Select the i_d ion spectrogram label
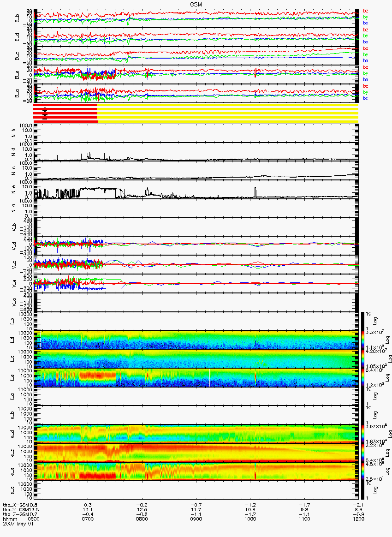The image size is (392, 537). 12,340
